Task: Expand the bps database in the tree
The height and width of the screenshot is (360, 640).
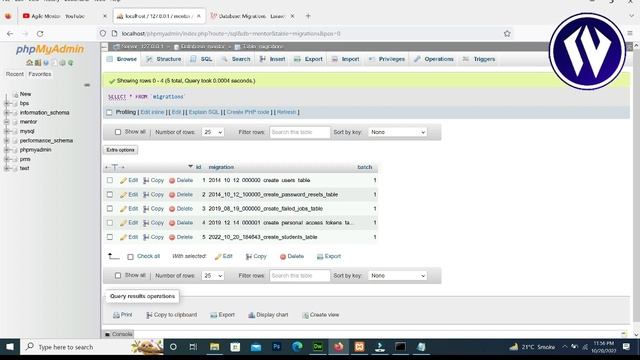Action: tap(7, 104)
